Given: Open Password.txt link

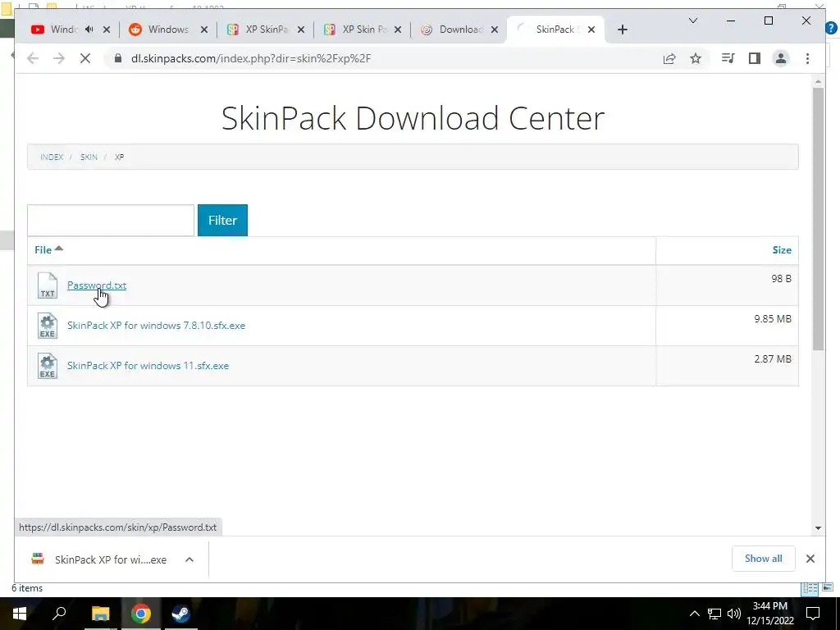Looking at the screenshot, I should [97, 285].
